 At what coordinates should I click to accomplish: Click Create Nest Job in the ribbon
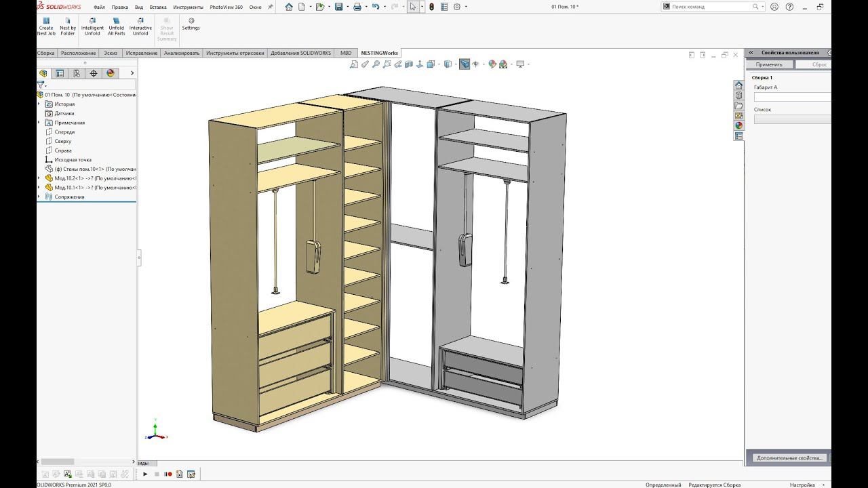pyautogui.click(x=46, y=27)
